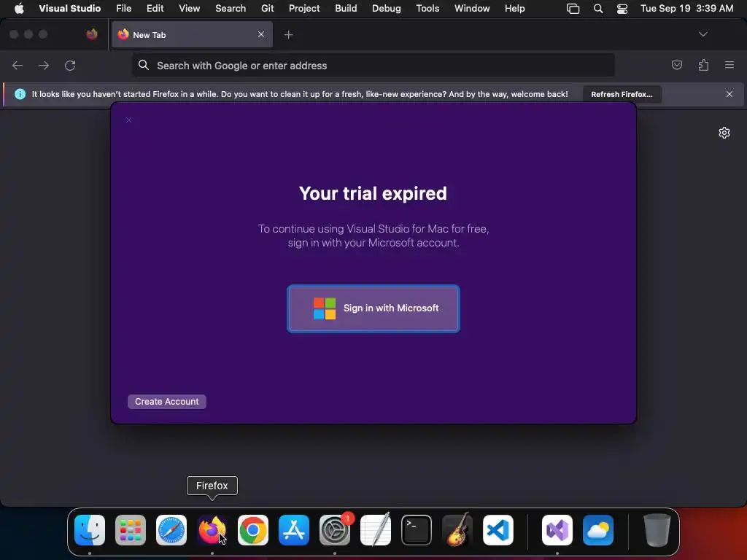The image size is (747, 560).
Task: Switch to Visual Studio purple dock icon
Action: click(x=557, y=530)
